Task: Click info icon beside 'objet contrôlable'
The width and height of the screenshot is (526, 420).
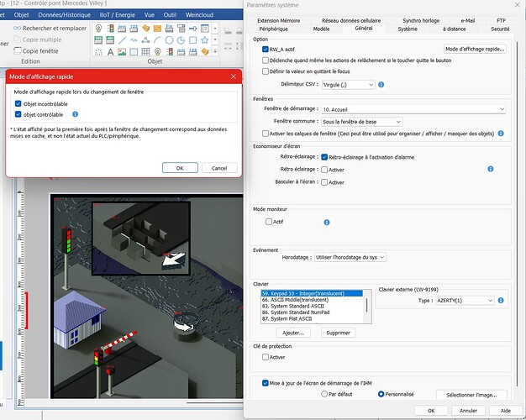Action: 75,113
